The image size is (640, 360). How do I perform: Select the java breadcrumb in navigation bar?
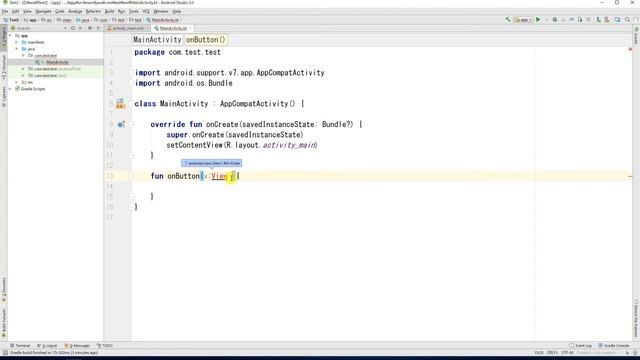83,20
